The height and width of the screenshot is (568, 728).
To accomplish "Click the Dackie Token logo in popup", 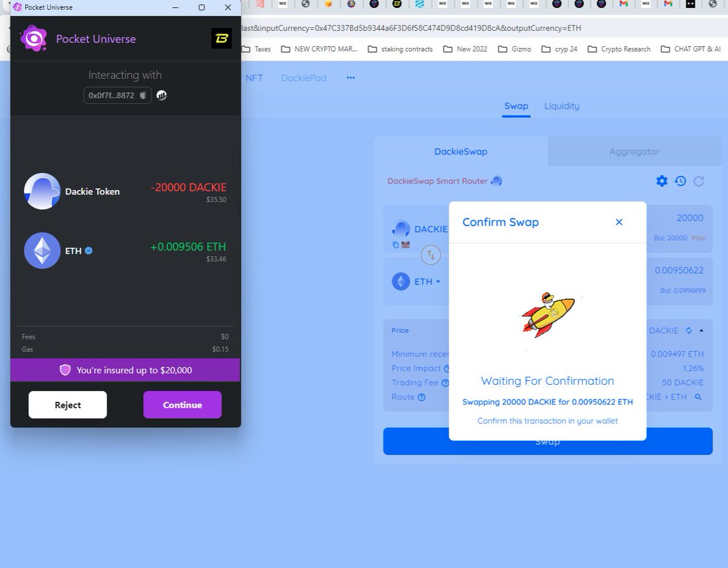I will click(x=42, y=191).
